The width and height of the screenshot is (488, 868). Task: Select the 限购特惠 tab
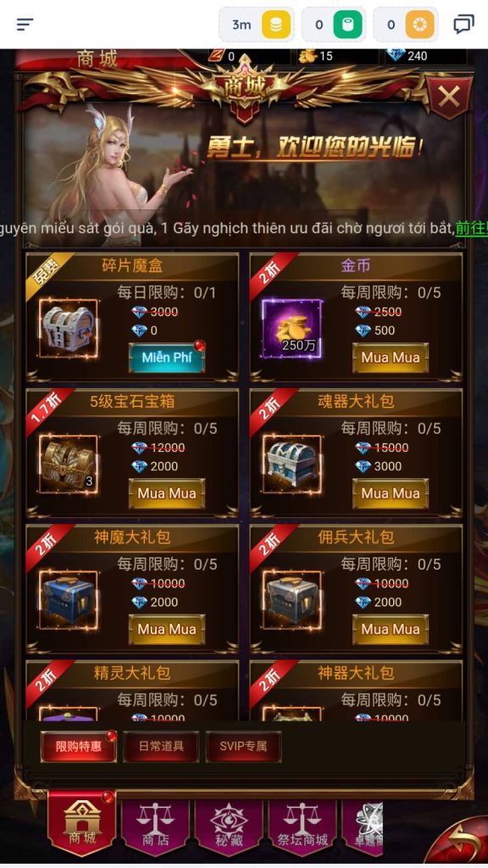[78, 746]
